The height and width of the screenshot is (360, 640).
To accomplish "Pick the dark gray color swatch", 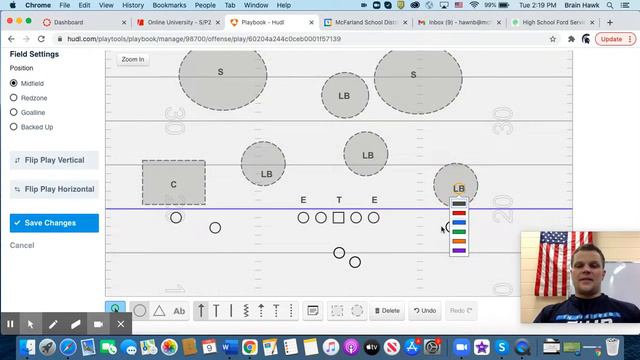I will pos(459,204).
